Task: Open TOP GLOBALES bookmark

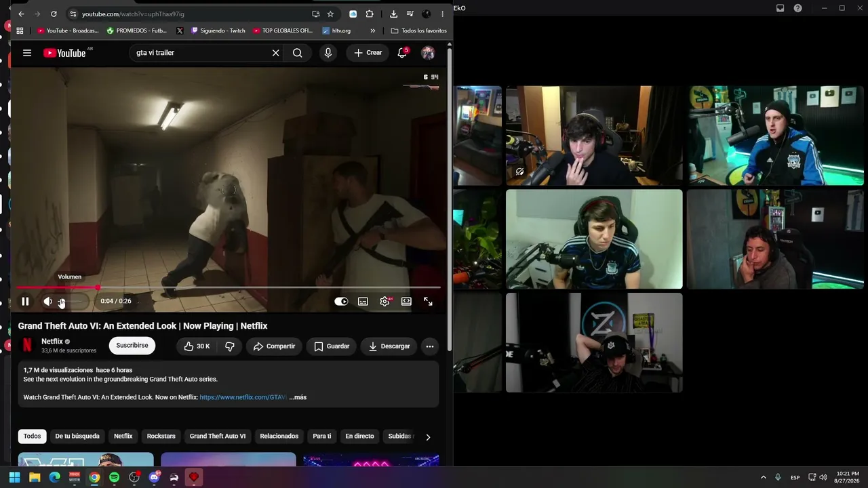Action: [283, 30]
